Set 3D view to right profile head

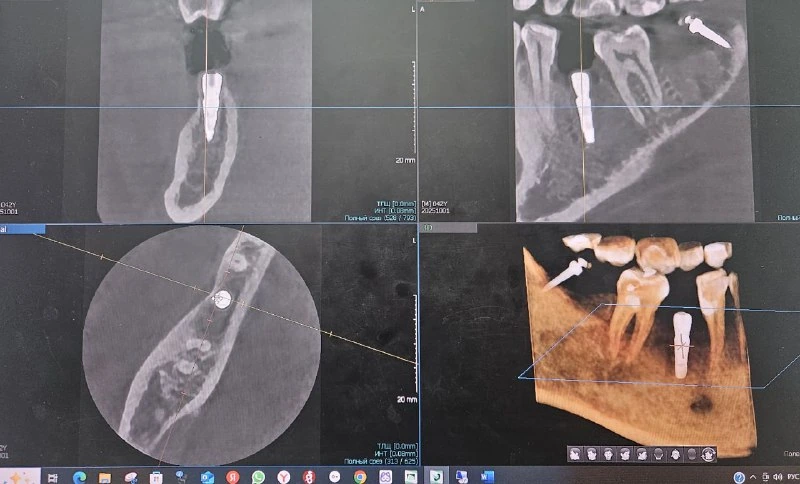575,454
